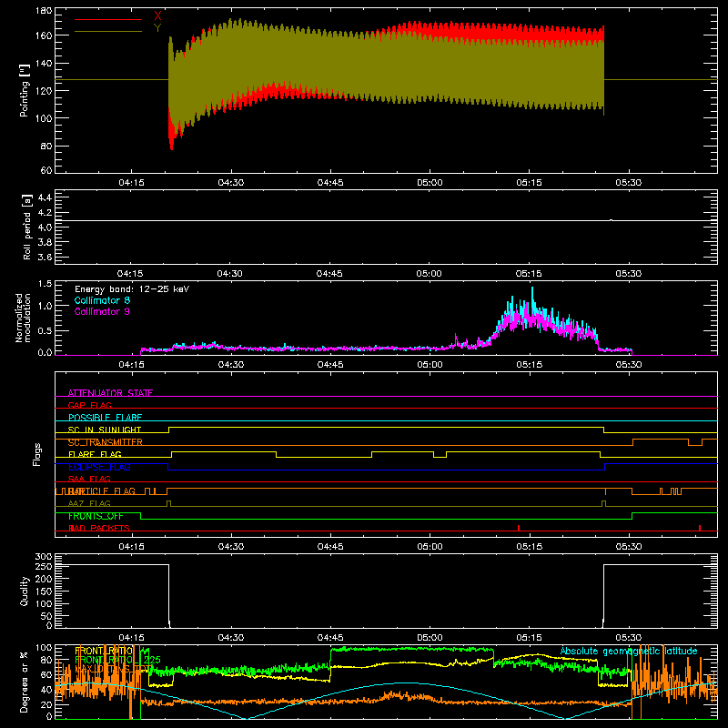Click the 'Energy band: 12-25 keV' annotation

tap(132, 289)
